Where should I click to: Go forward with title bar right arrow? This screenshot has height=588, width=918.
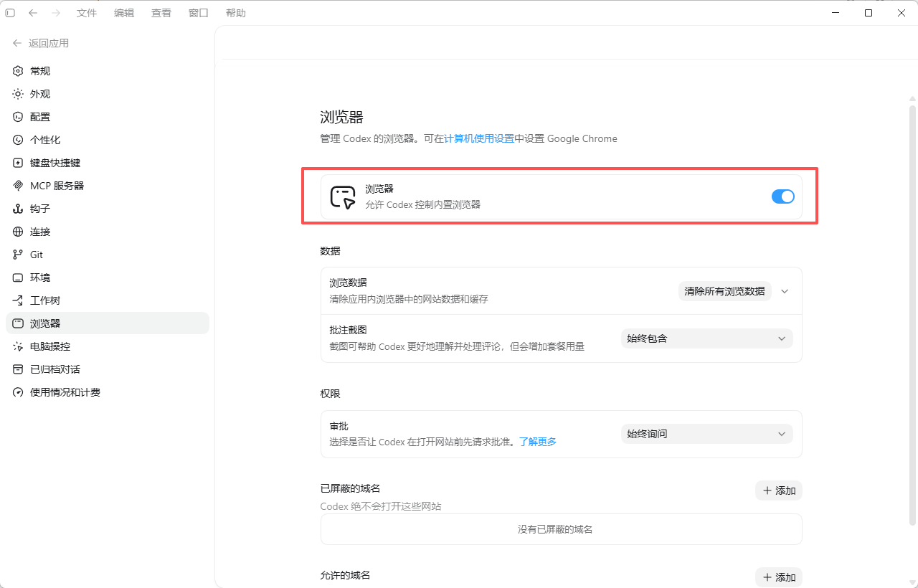pos(56,13)
